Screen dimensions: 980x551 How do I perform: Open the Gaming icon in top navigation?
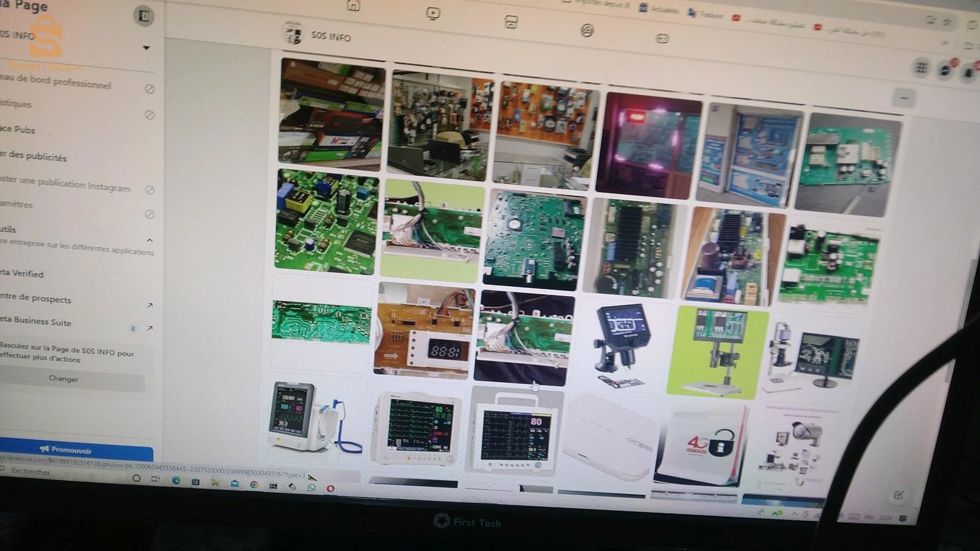(x=662, y=39)
